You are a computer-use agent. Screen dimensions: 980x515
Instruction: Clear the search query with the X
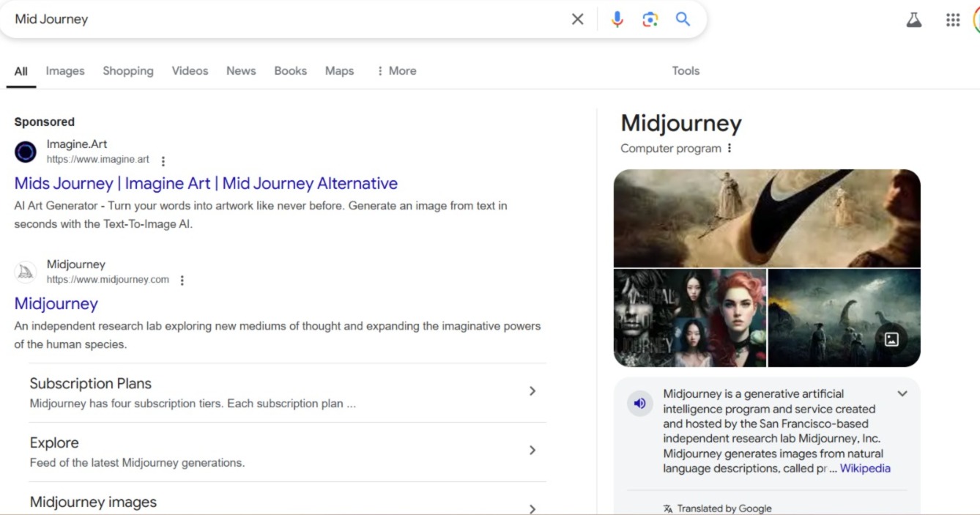577,19
